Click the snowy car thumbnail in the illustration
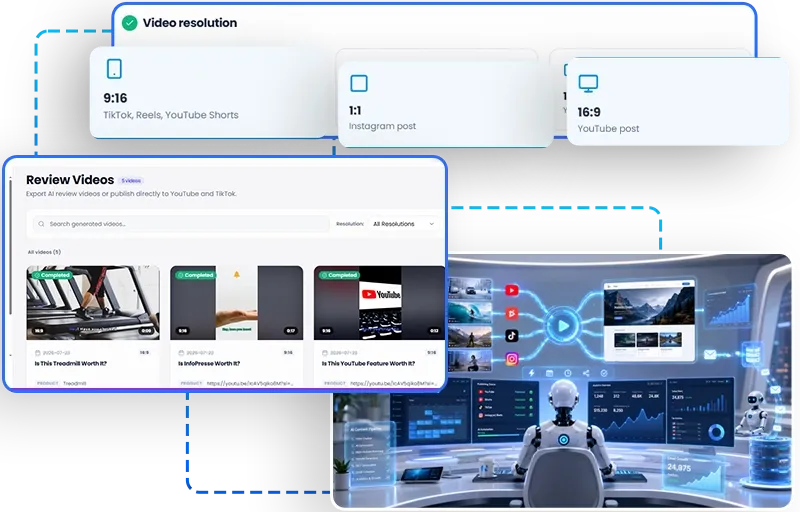This screenshot has height=512, width=800. 470,289
